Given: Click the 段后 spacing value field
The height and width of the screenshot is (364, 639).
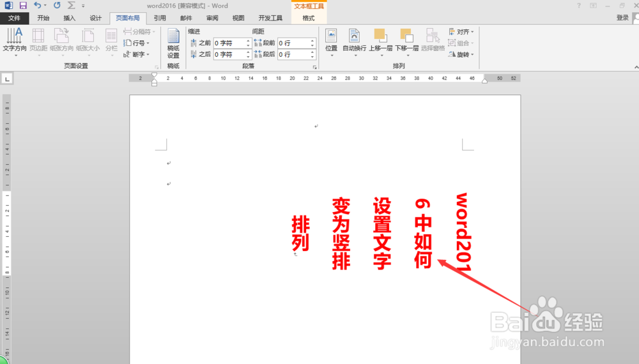Looking at the screenshot, I should coord(294,54).
